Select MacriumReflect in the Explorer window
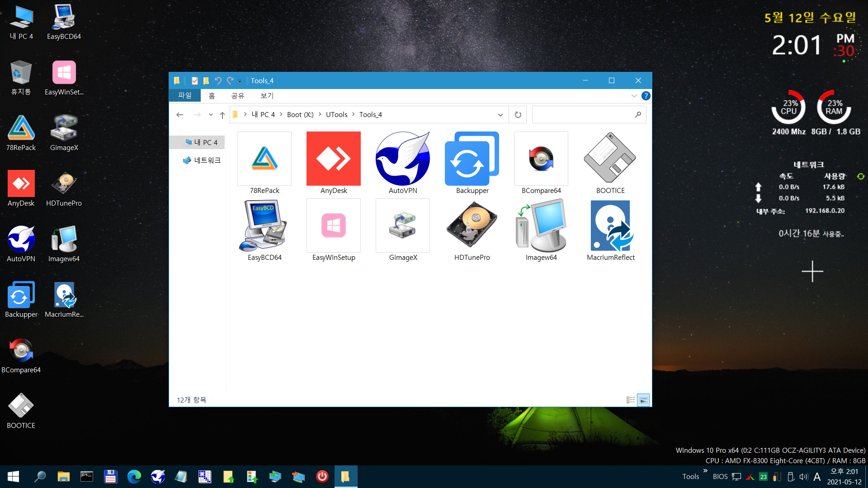 (x=610, y=230)
